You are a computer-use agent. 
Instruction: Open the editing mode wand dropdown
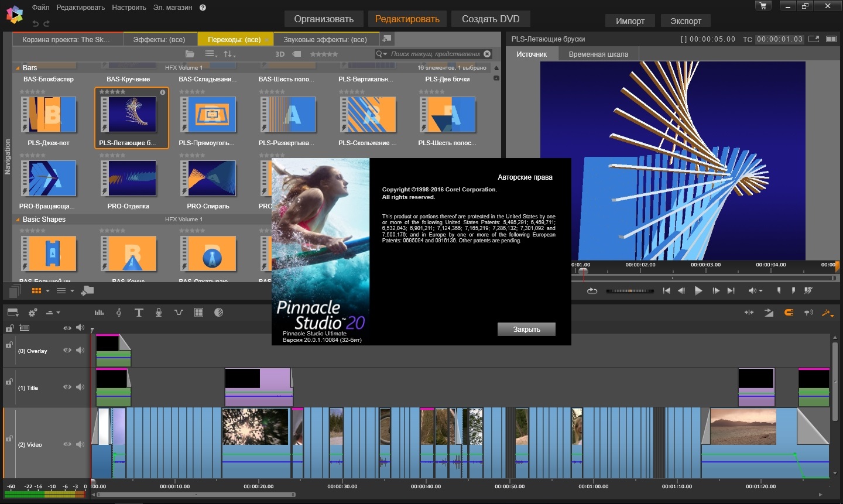click(828, 313)
